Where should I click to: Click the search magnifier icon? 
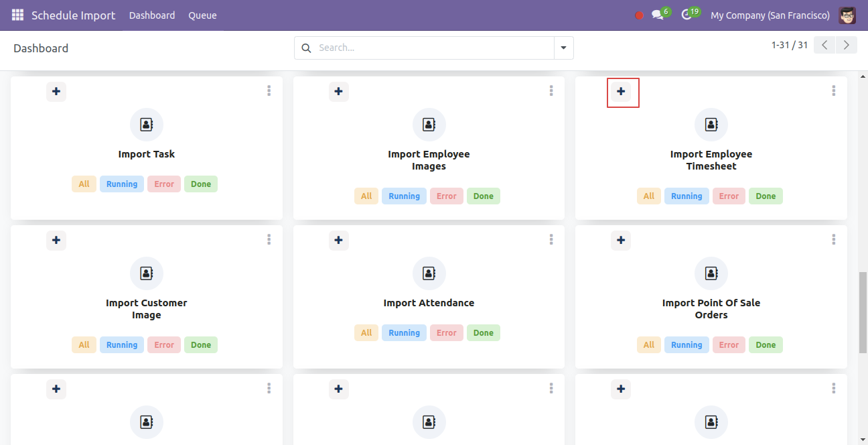click(x=307, y=48)
